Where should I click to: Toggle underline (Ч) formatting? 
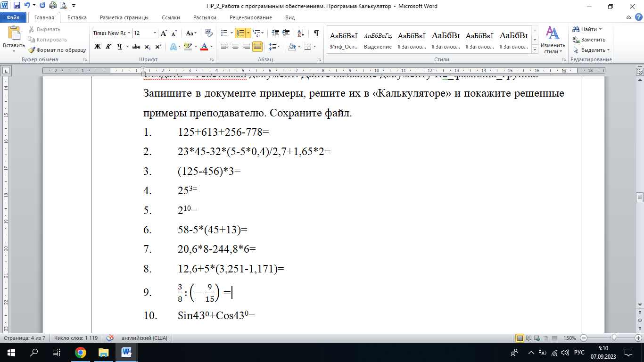click(120, 47)
